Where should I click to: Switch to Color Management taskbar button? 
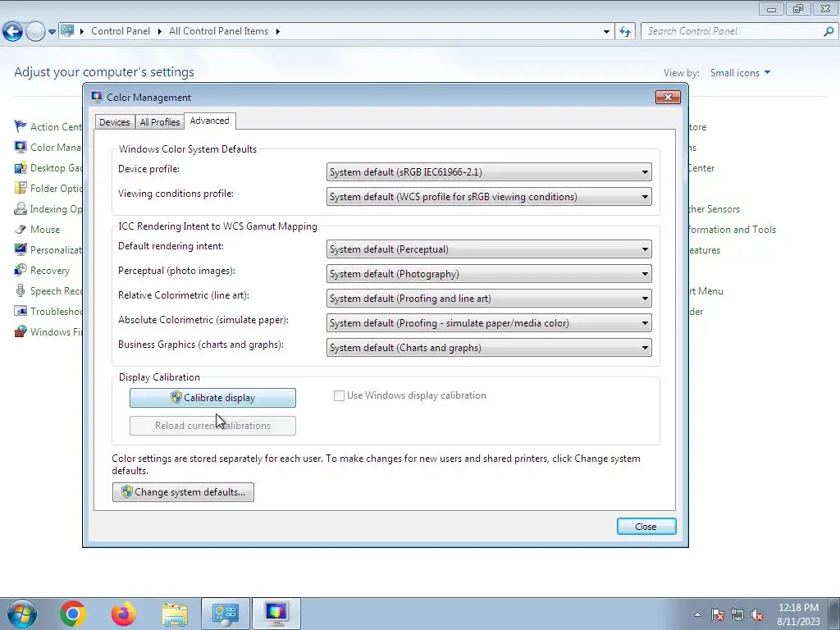click(276, 614)
